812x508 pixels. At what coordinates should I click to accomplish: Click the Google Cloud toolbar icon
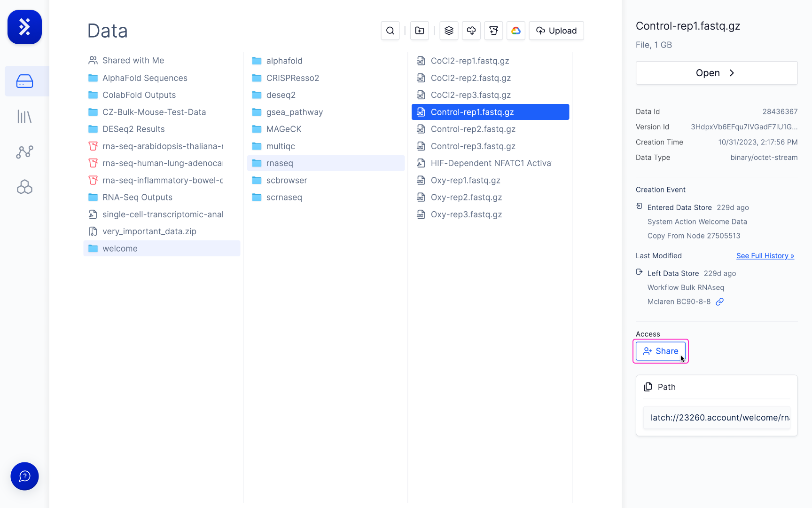(516, 31)
